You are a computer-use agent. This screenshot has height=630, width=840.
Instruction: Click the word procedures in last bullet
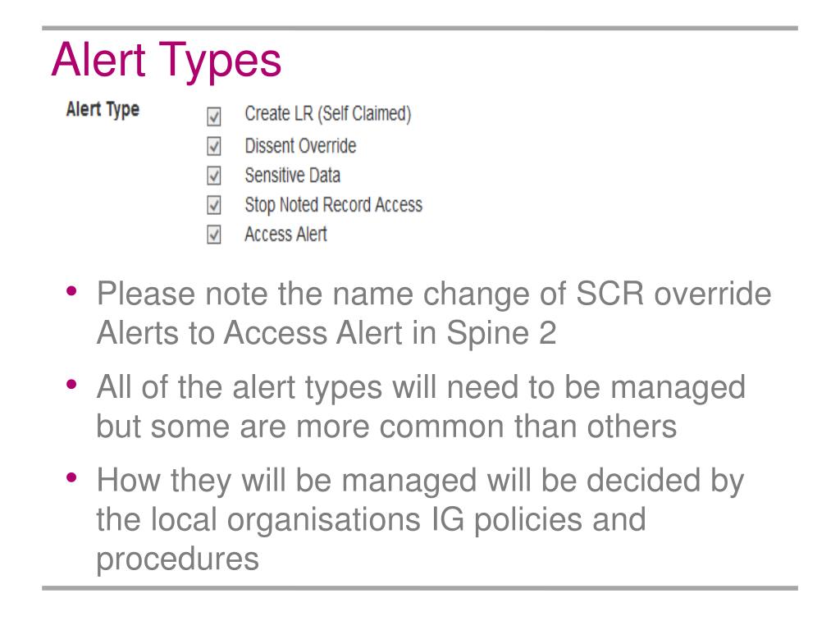[x=177, y=560]
